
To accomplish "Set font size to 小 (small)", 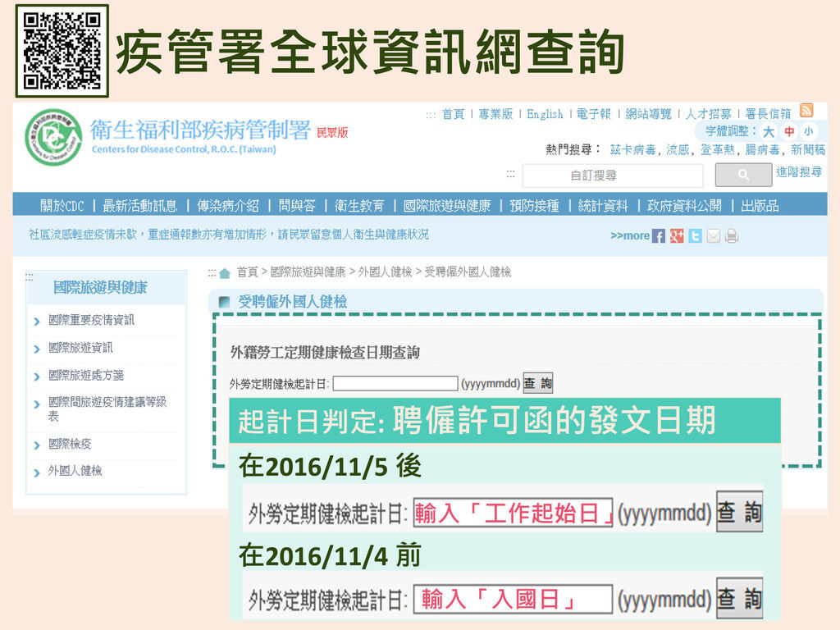I will click(x=808, y=131).
